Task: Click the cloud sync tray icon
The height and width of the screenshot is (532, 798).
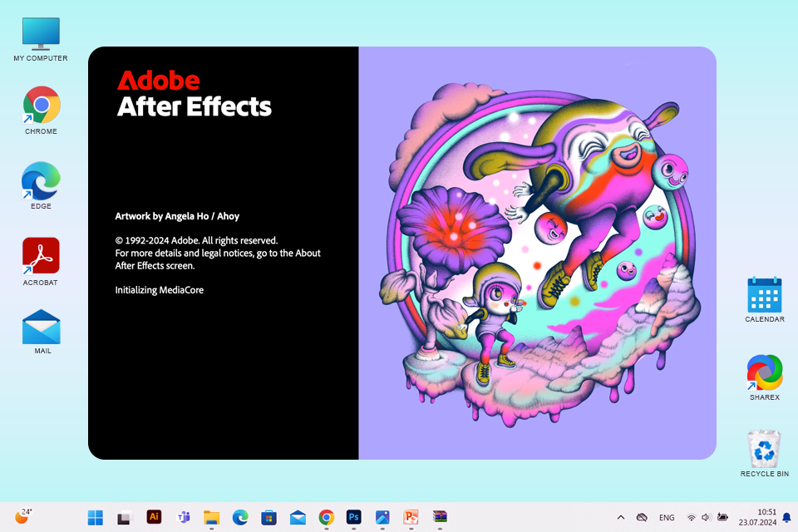Action: (x=642, y=517)
